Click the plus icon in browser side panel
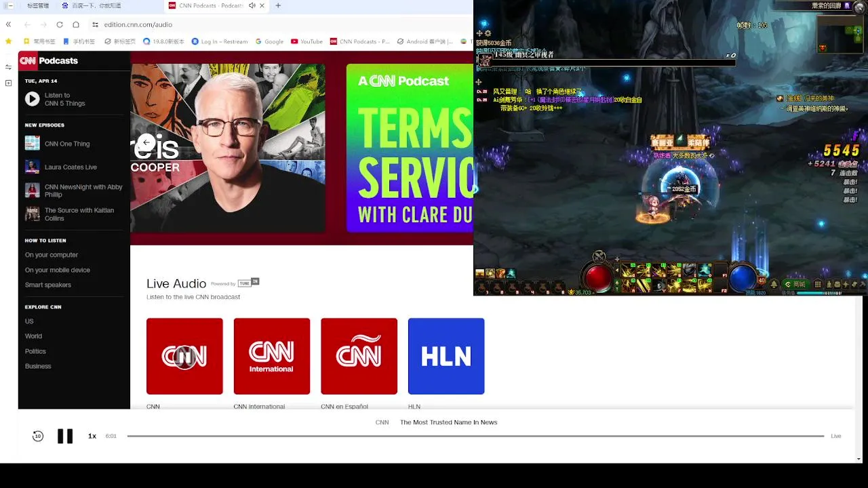The height and width of the screenshot is (488, 868). (x=8, y=83)
